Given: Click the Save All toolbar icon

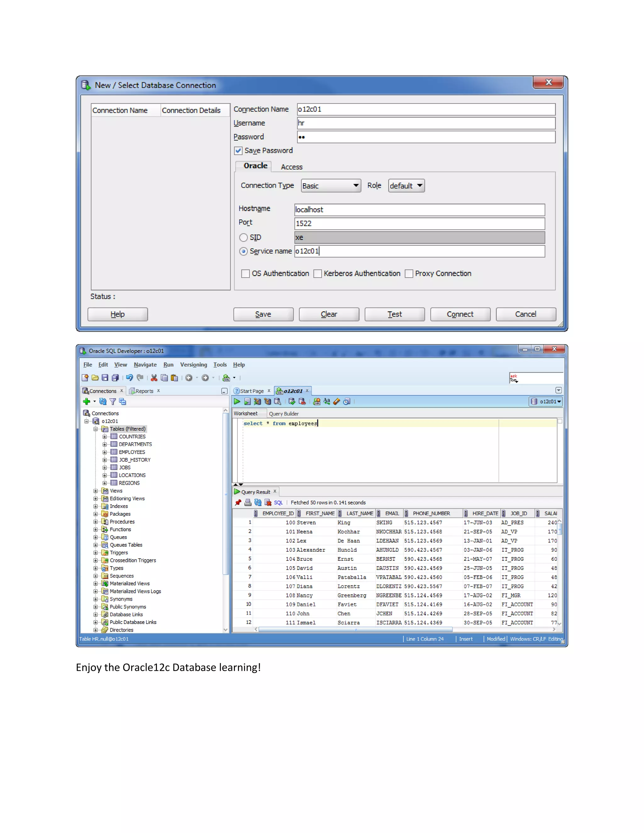Looking at the screenshot, I should coord(115,378).
